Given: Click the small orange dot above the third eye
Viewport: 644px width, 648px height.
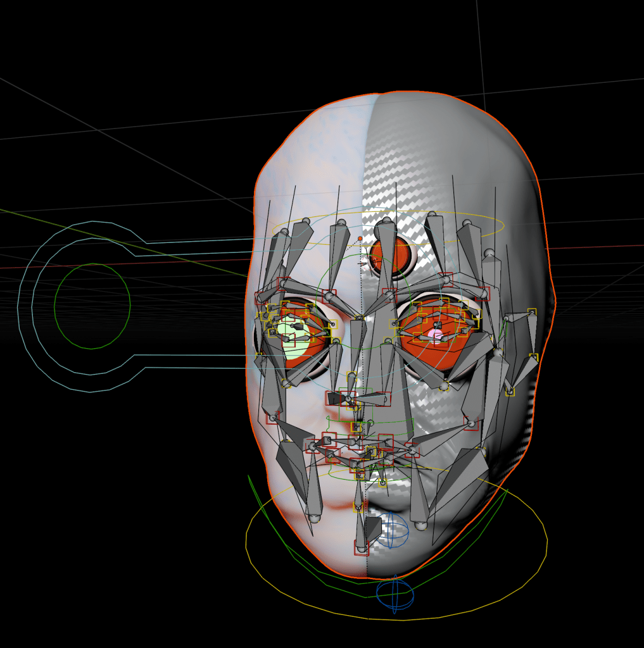Looking at the screenshot, I should coord(360,239).
